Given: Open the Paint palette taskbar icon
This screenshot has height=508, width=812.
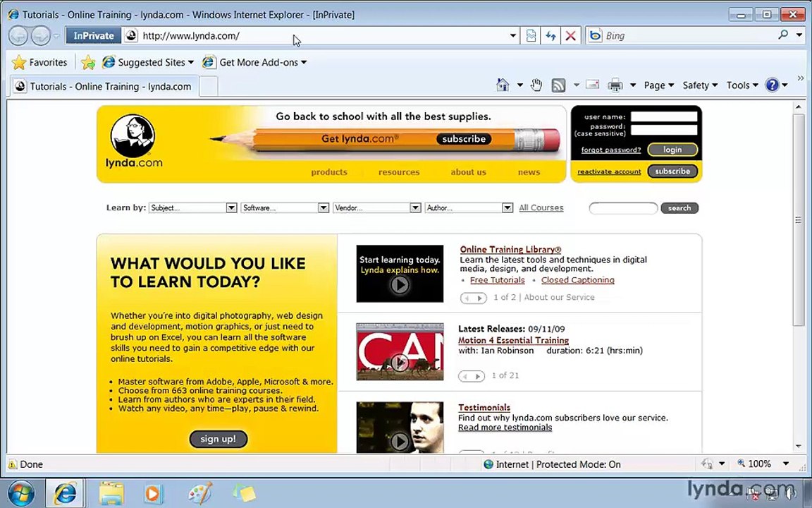Looking at the screenshot, I should click(200, 493).
